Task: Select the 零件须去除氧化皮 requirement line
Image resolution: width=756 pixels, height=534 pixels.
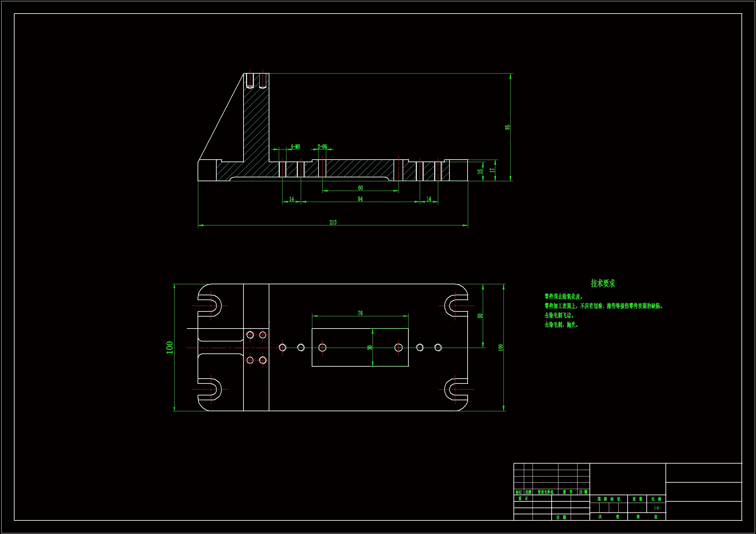Action: pyautogui.click(x=563, y=297)
